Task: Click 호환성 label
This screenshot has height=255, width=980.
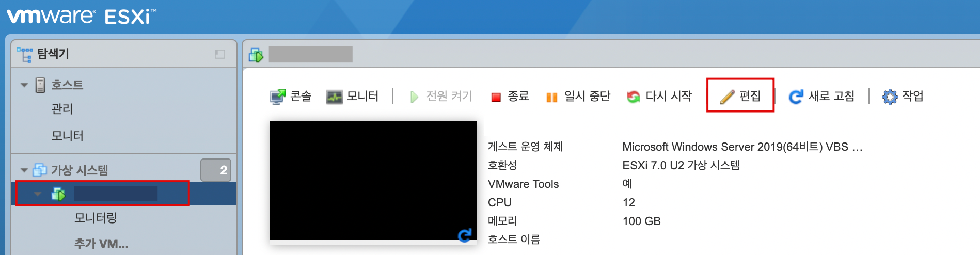Action: pyautogui.click(x=502, y=165)
